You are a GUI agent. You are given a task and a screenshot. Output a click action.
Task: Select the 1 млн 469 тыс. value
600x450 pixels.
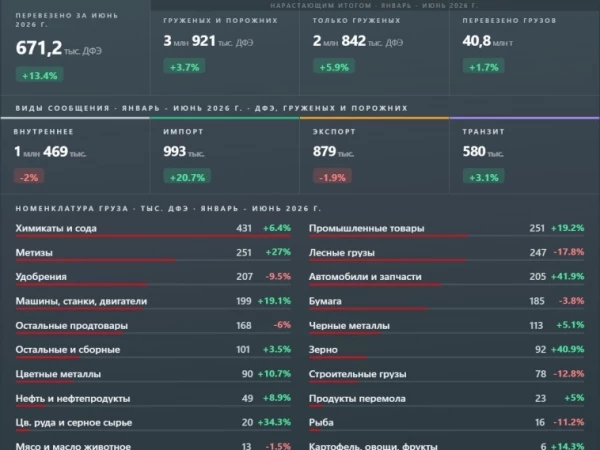click(50, 152)
